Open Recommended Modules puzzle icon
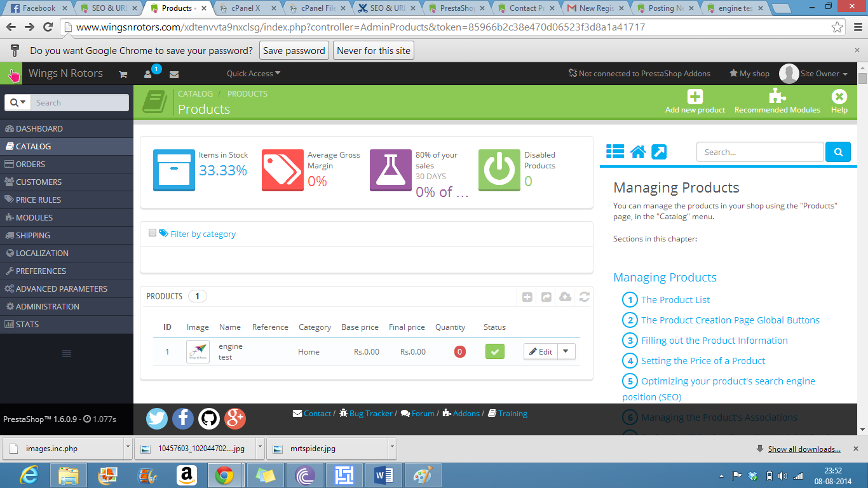868x488 pixels. [x=777, y=97]
